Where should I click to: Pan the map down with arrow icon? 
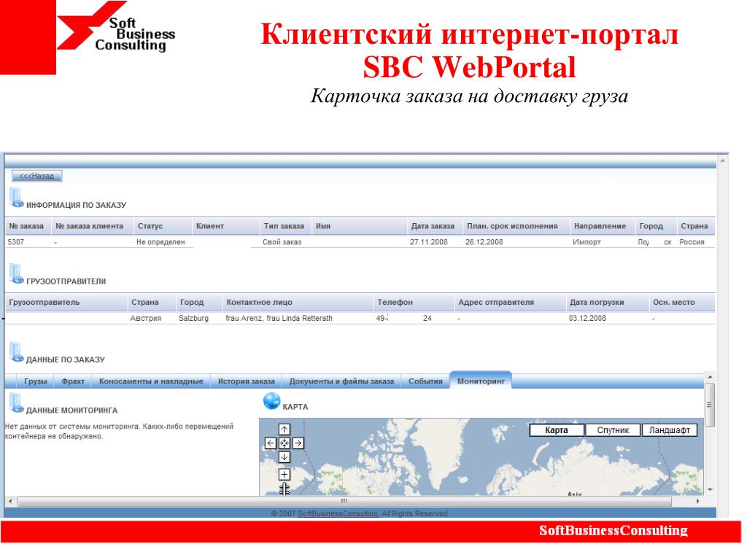coord(285,457)
